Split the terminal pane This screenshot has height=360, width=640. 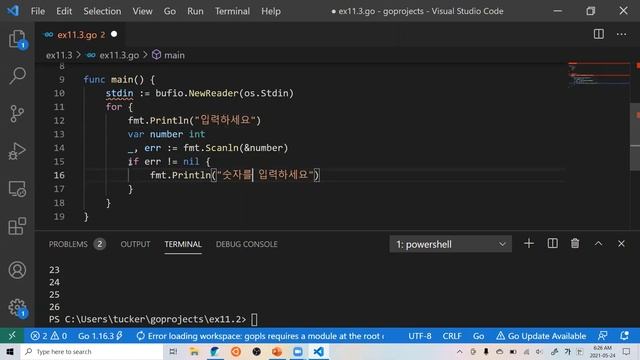pos(553,244)
